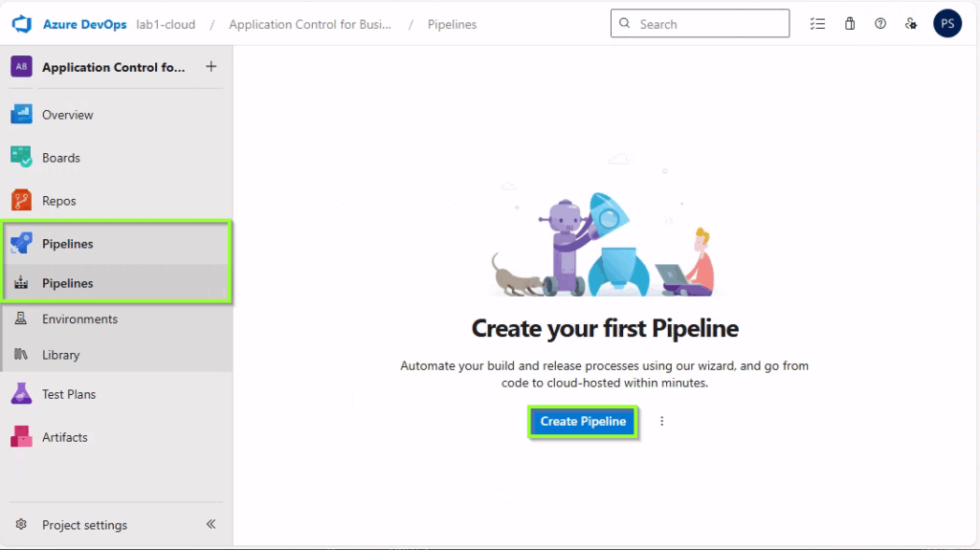Image resolution: width=980 pixels, height=550 pixels.
Task: Open the plus menu beside project name
Action: tap(212, 67)
